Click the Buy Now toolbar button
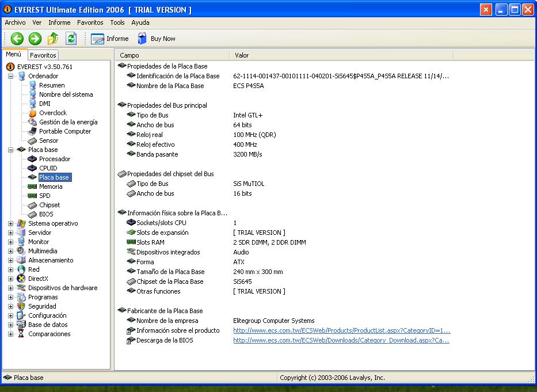 pyautogui.click(x=157, y=39)
